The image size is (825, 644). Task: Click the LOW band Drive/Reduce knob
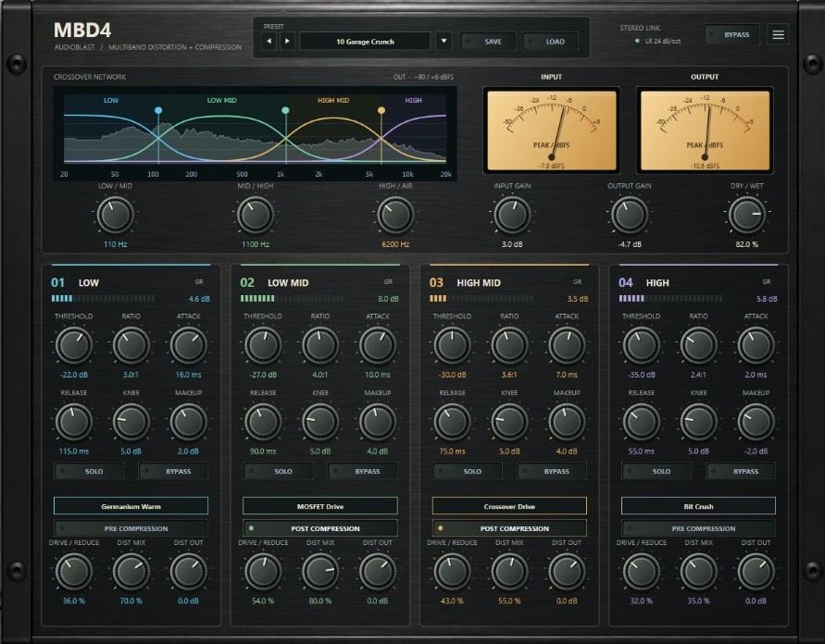click(x=74, y=572)
